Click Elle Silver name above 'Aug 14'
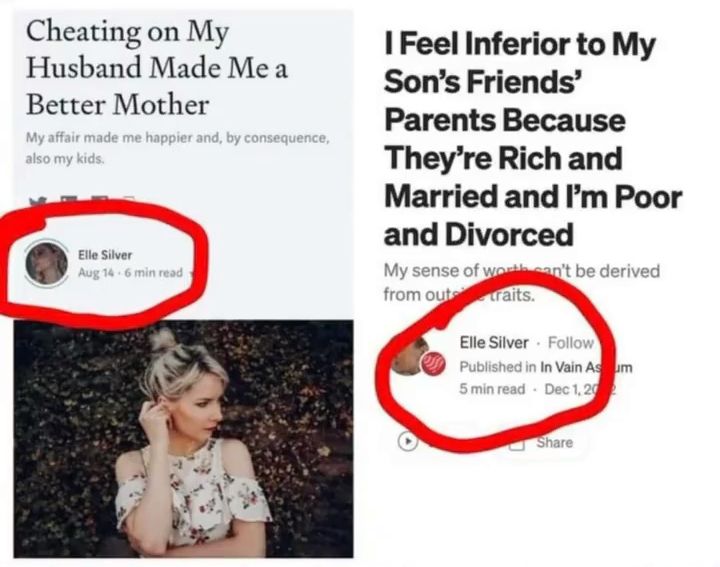Screen dimensions: 720x567 click(105, 255)
